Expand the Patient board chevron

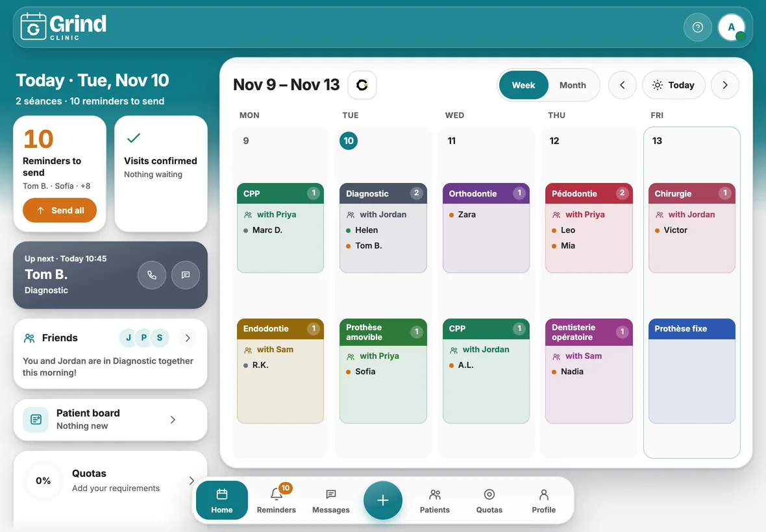coord(173,420)
